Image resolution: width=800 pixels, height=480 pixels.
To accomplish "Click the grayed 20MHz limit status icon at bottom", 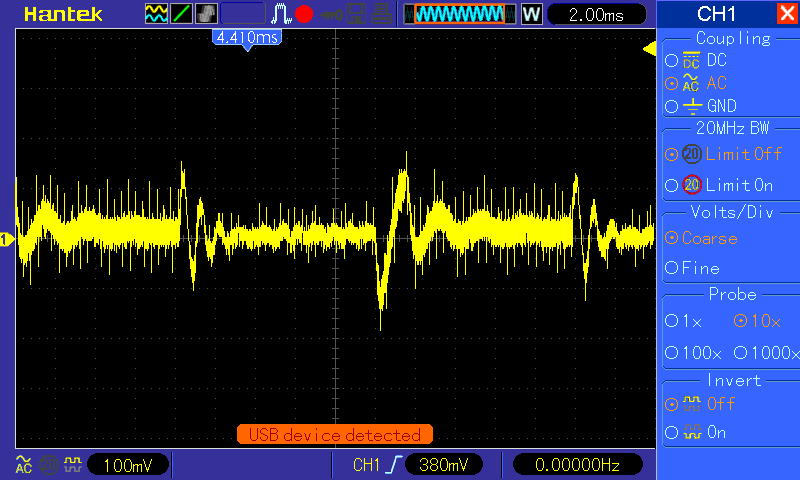I will click(x=48, y=465).
